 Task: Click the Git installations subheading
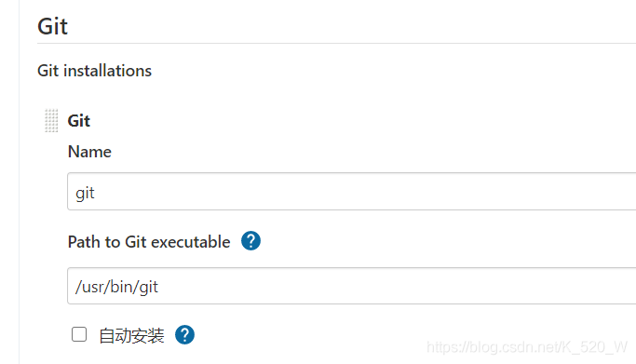(94, 71)
